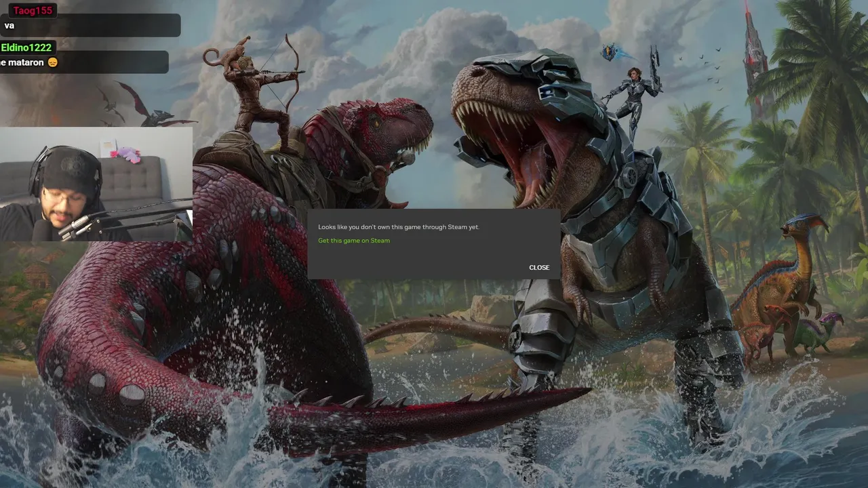
Task: Select the Eldino1222 chat username
Action: (26, 47)
